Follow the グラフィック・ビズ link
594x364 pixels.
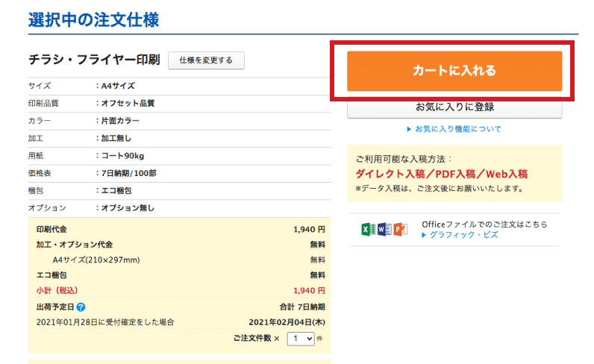coord(460,235)
